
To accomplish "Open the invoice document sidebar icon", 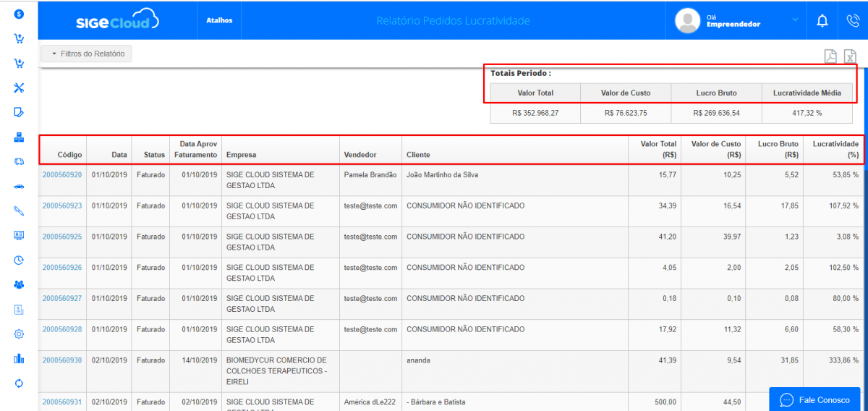I will click(19, 310).
